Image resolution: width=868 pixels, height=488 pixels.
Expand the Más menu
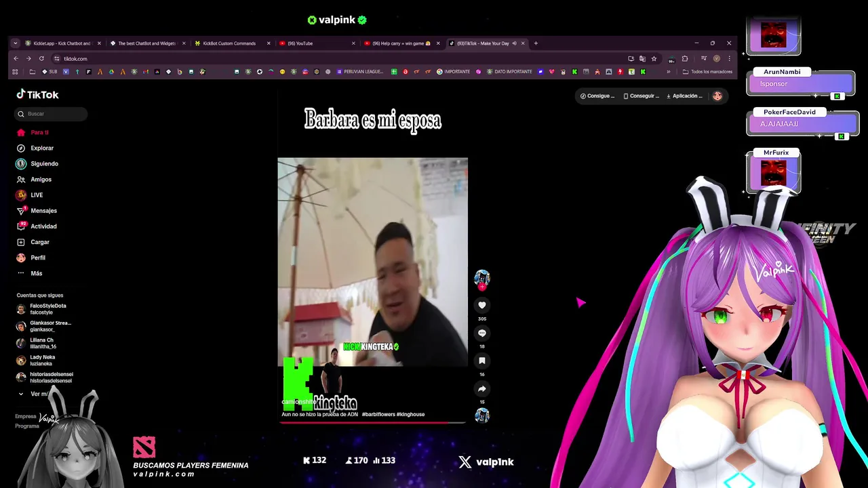point(30,273)
